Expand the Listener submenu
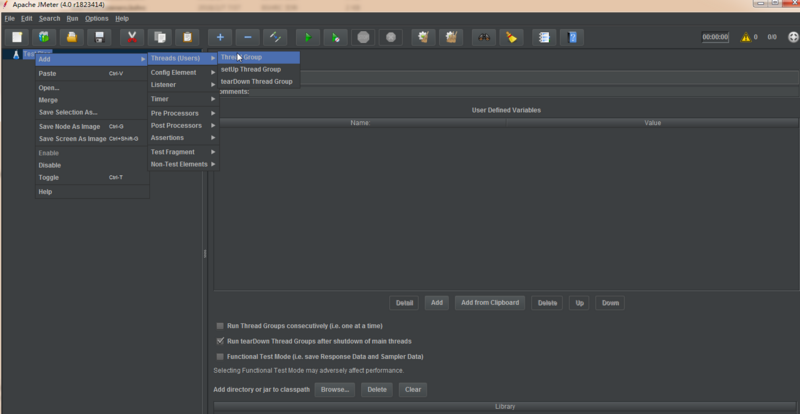800x414 pixels. pos(183,85)
